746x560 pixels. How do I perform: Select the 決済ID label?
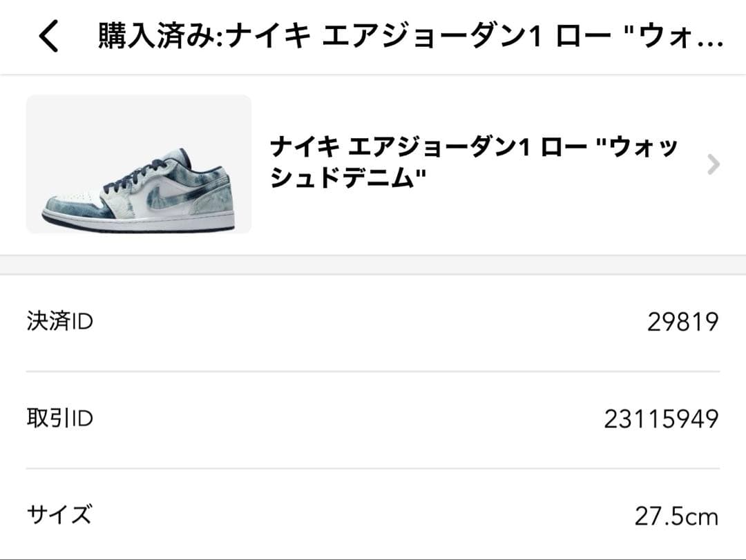59,321
